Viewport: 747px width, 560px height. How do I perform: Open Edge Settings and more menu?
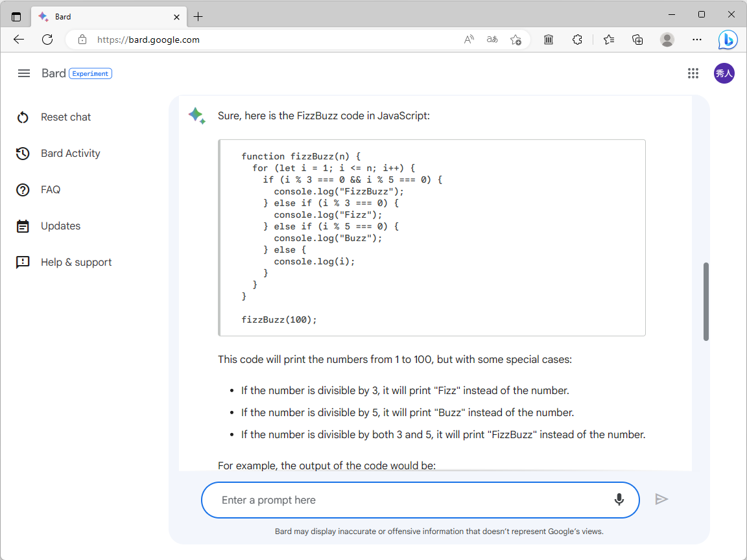(697, 40)
